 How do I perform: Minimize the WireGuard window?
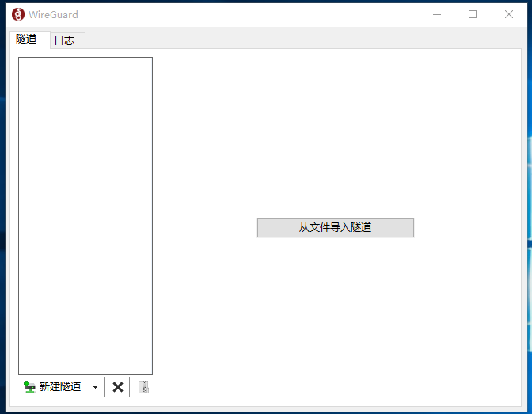(437, 14)
